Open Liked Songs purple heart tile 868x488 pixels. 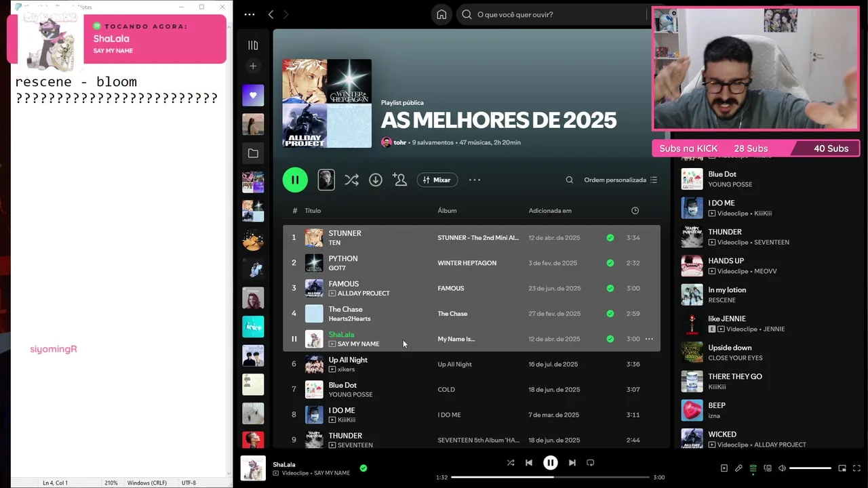point(253,96)
